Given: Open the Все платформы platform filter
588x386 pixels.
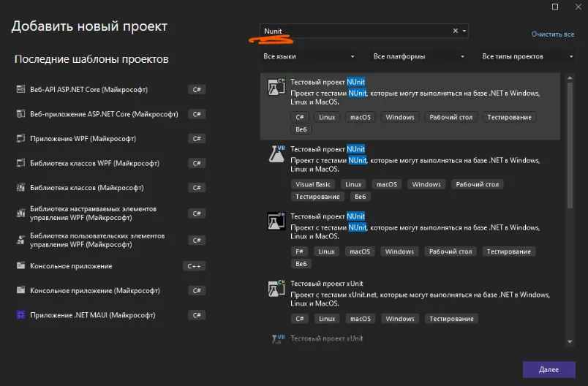Looking at the screenshot, I should 418,56.
